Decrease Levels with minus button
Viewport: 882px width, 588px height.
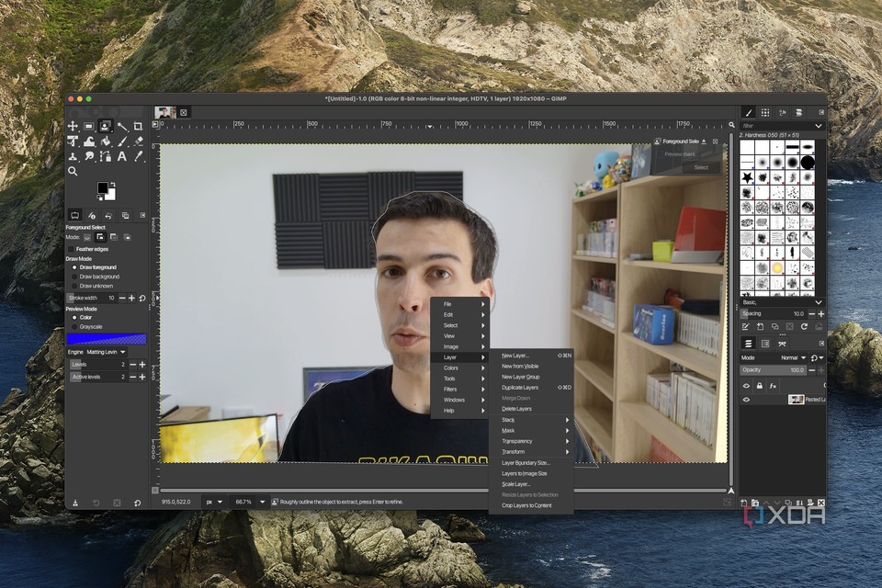pos(132,365)
